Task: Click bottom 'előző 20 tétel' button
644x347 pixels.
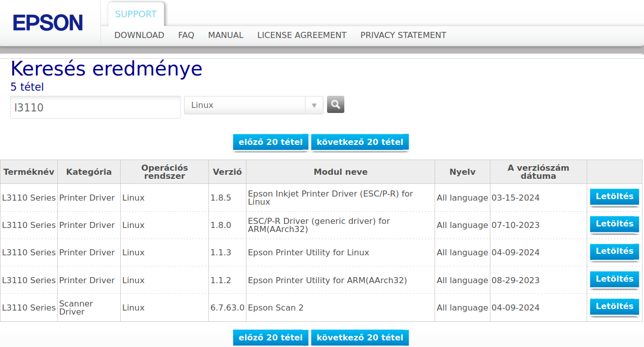Action: coord(271,338)
